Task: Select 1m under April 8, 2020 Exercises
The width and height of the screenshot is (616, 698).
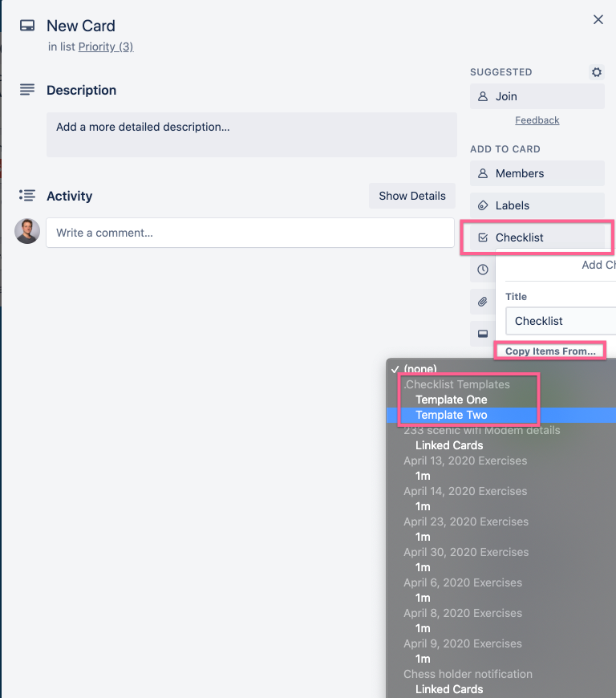Action: (x=501, y=628)
